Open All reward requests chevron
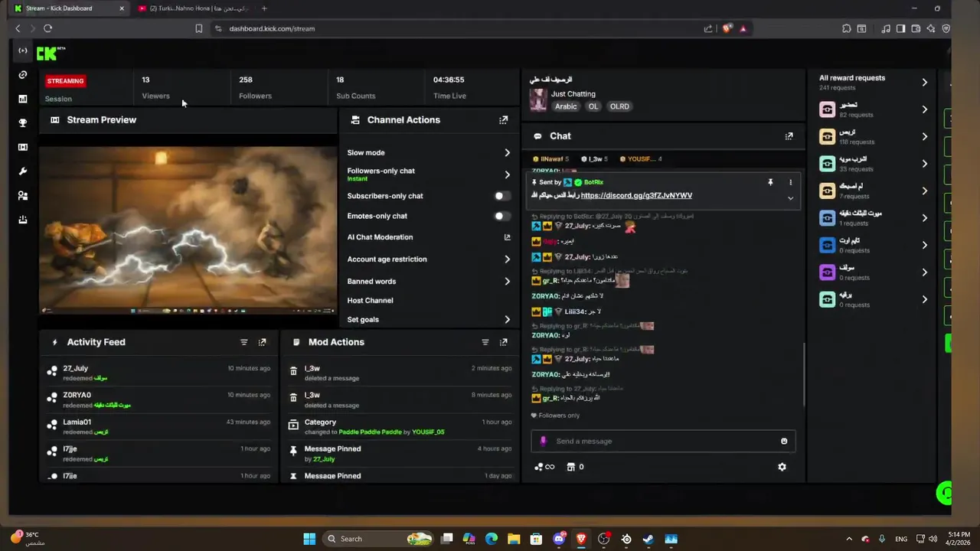980x551 pixels. click(924, 82)
